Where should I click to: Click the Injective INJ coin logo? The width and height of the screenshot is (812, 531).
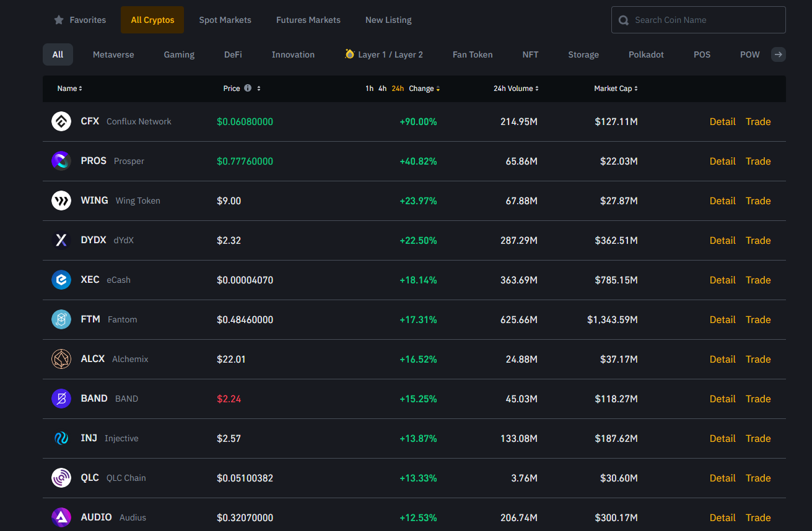[61, 439]
